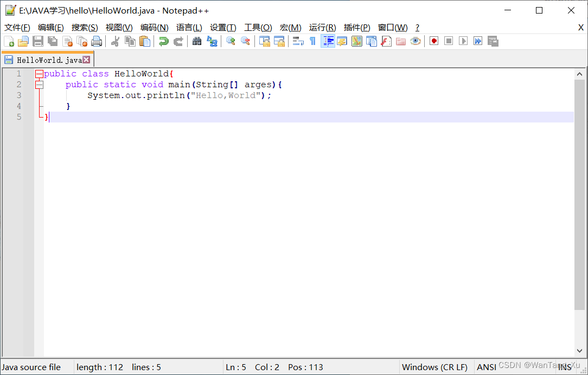Paste from clipboard toolbar icon
Image resolution: width=588 pixels, height=375 pixels.
[x=145, y=41]
